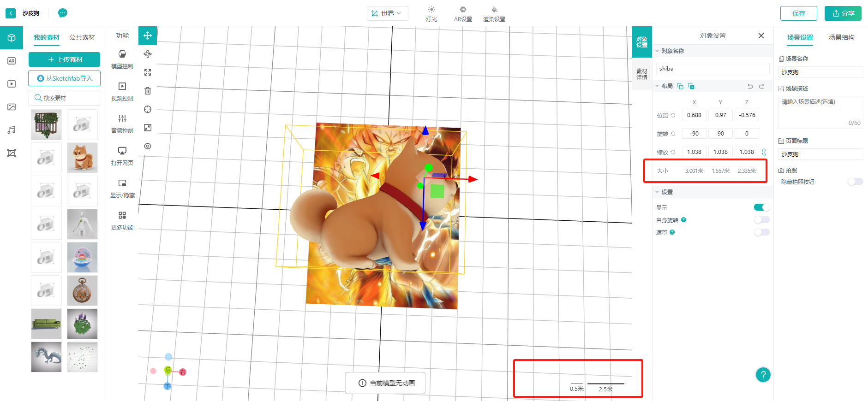Click the import from Sketchfab button

(x=65, y=78)
